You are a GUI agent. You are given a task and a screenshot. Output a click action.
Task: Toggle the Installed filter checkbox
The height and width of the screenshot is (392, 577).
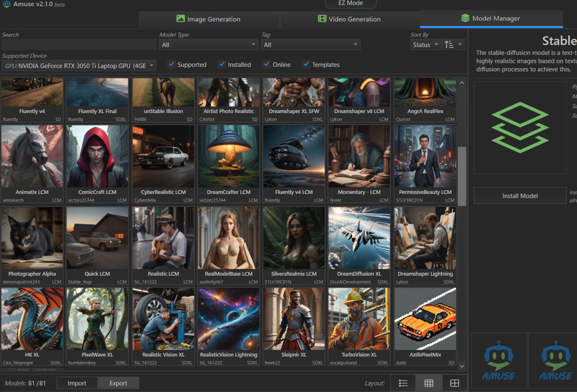click(222, 64)
